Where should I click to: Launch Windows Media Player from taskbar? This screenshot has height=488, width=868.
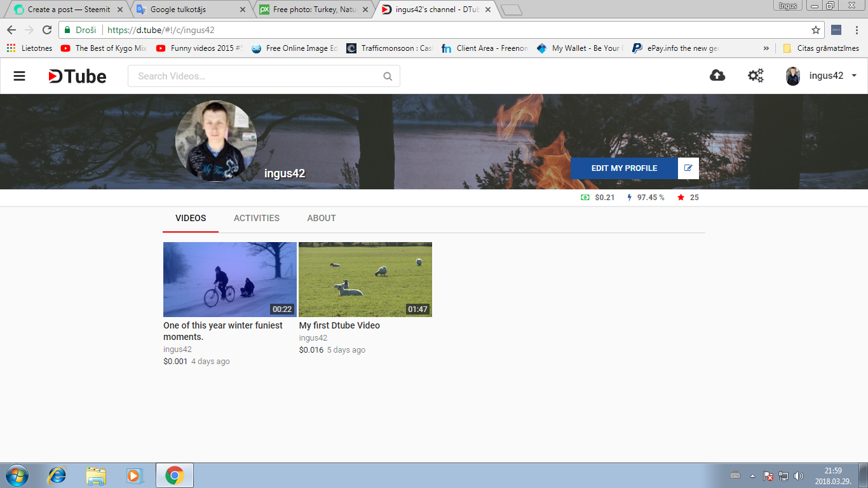pyautogui.click(x=135, y=475)
